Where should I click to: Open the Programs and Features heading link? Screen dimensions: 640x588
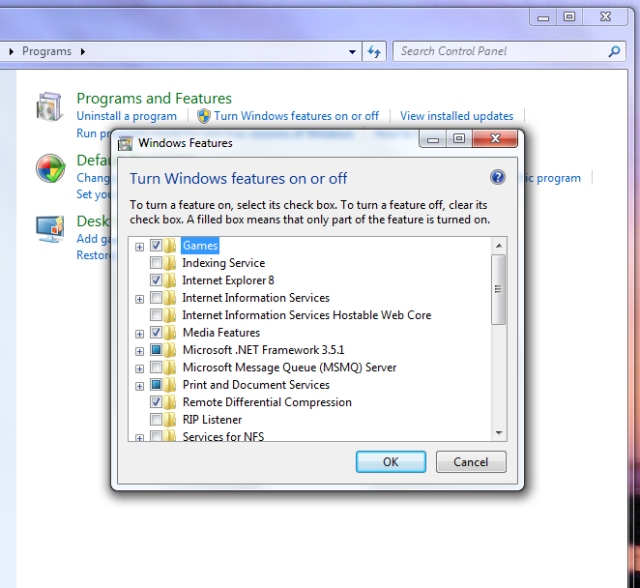pos(154,98)
